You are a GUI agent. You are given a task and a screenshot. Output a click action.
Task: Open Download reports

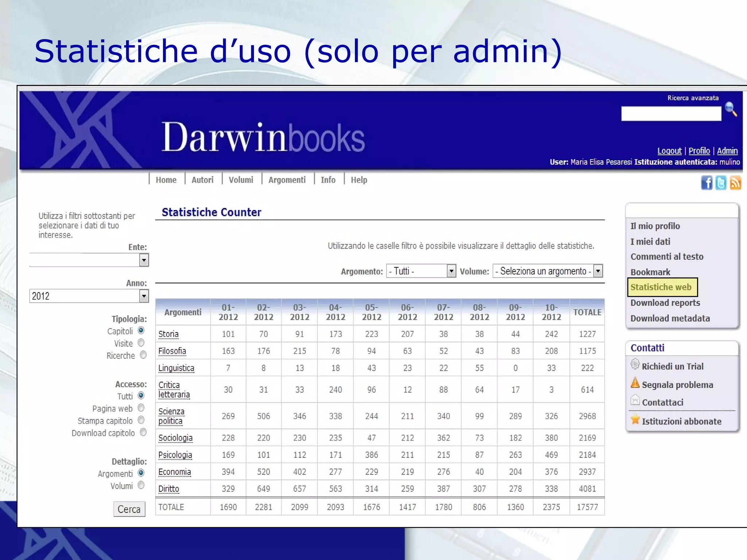[x=665, y=303]
